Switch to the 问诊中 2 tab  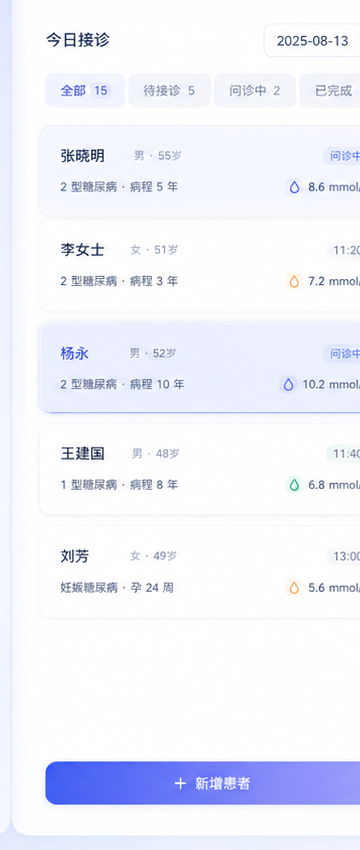tap(254, 90)
